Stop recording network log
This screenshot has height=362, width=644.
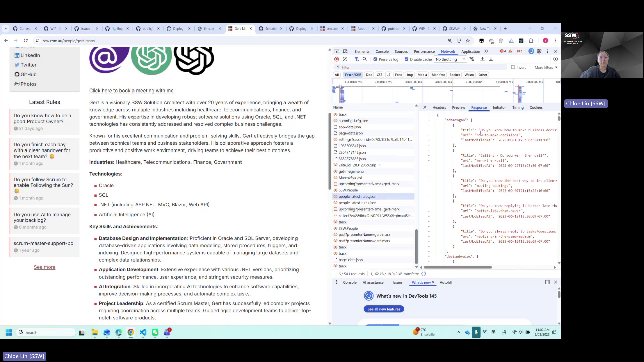tap(337, 59)
